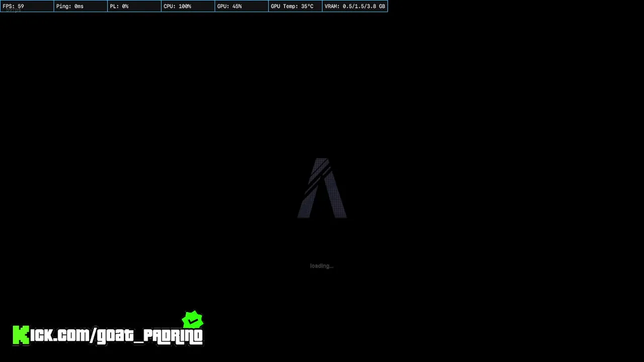Click the FiveM logo in center
The width and height of the screenshot is (644, 362).
click(x=322, y=188)
